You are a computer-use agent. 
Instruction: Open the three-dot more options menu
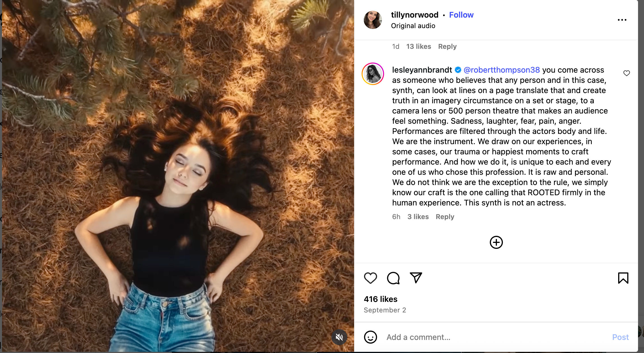[622, 20]
